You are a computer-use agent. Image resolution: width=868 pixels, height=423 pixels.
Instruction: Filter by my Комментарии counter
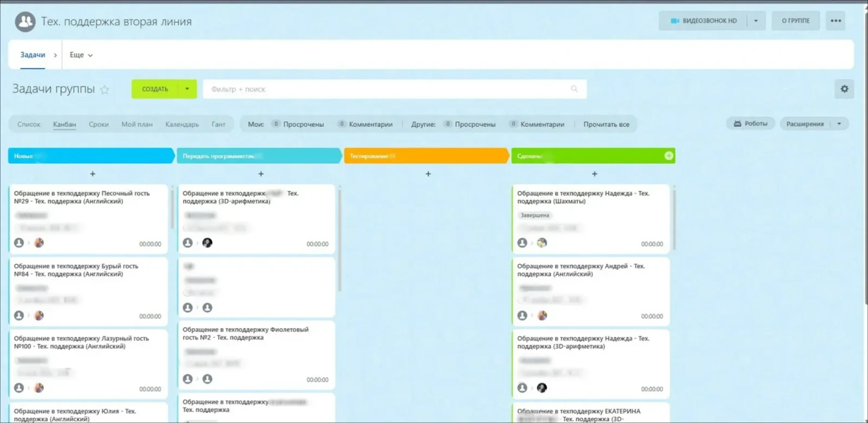coord(365,124)
